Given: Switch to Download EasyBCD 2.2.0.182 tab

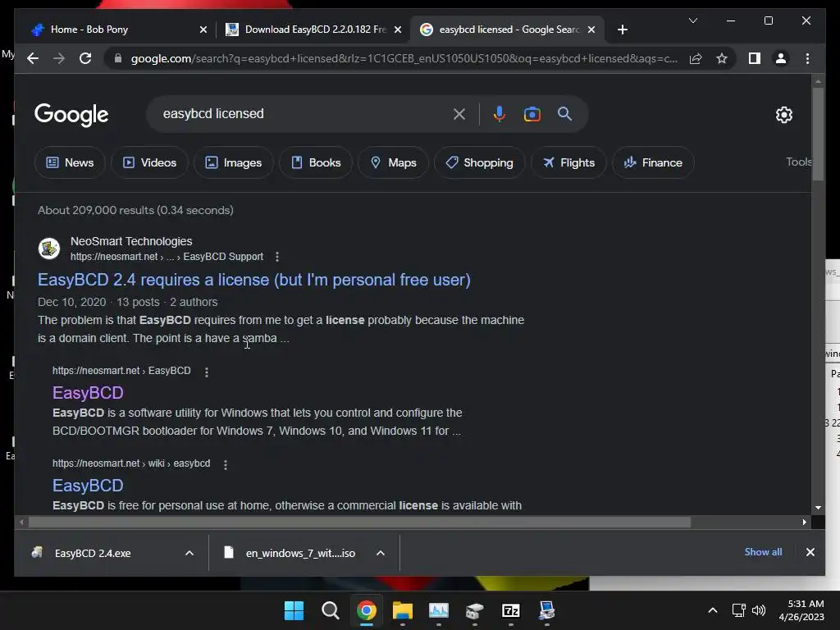Looking at the screenshot, I should 315,30.
